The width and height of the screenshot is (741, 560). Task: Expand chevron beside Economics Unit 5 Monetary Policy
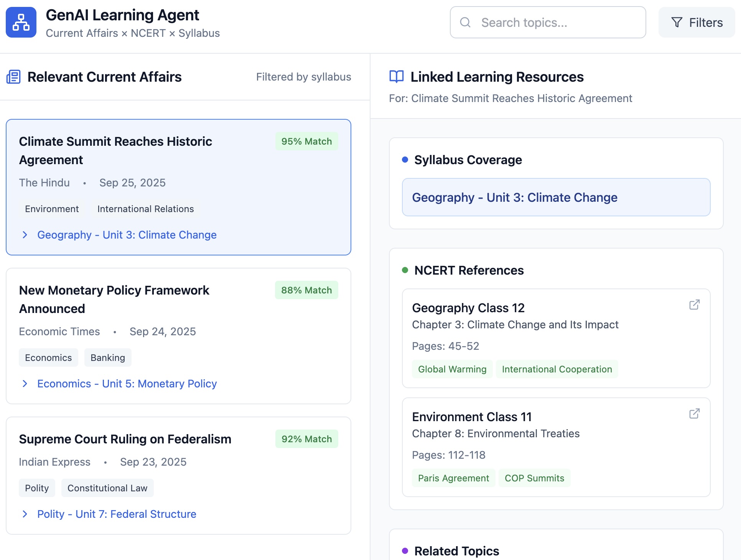[x=25, y=384]
